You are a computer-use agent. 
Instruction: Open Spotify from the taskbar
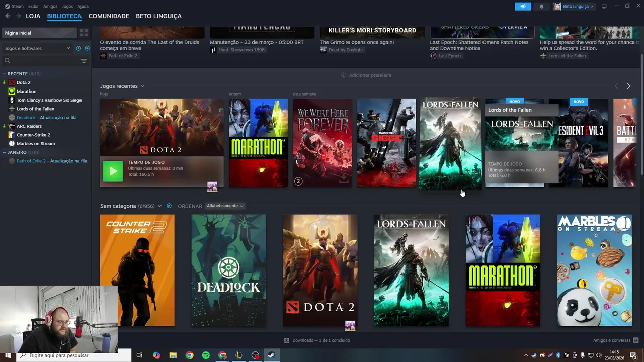[x=206, y=355]
